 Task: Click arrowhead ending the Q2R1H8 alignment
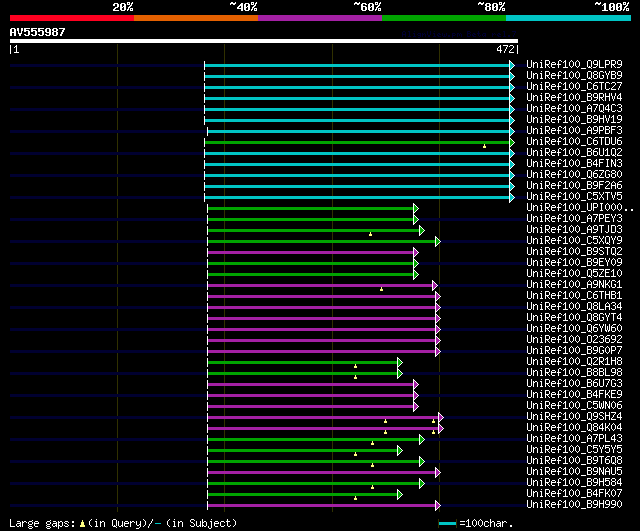coord(400,362)
